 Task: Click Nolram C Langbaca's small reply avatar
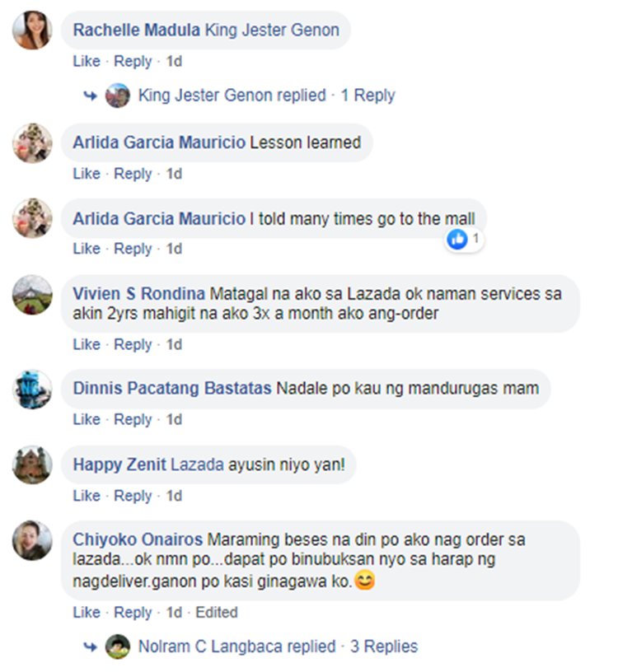point(118,646)
